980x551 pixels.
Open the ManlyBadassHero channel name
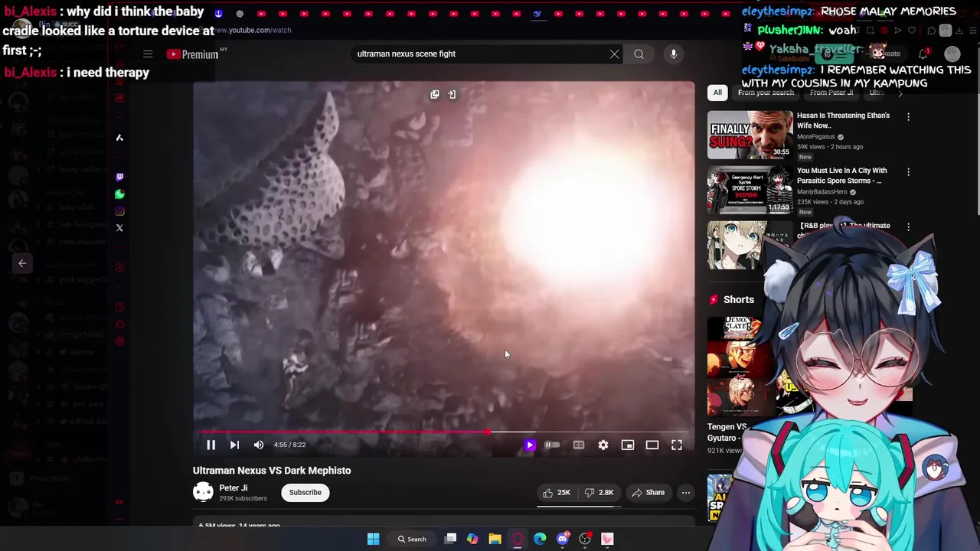point(822,192)
